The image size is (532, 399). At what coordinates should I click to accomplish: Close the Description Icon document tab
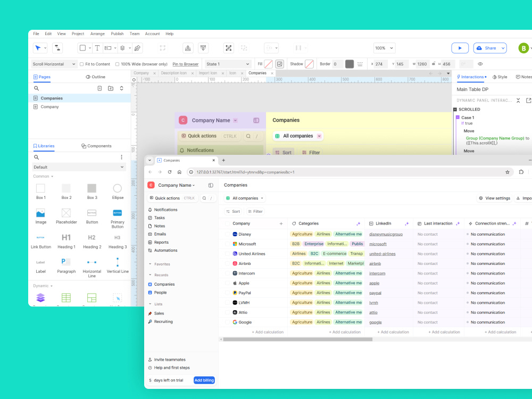click(x=193, y=73)
